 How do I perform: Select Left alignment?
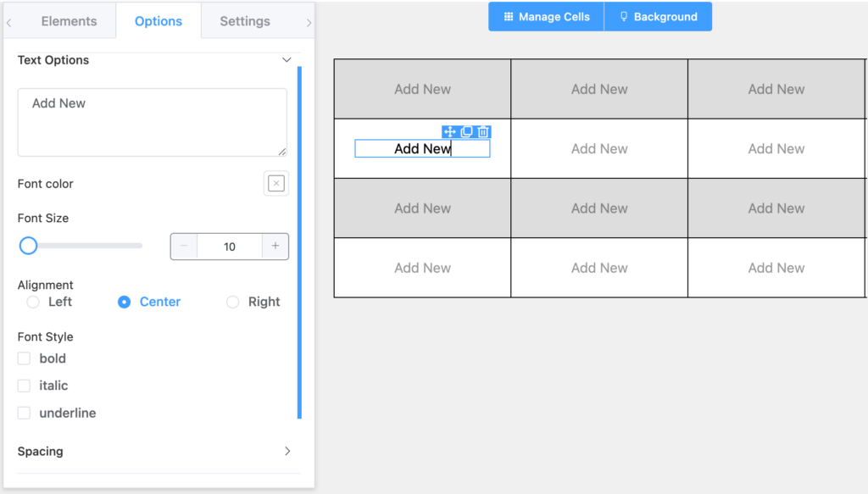pyautogui.click(x=33, y=302)
